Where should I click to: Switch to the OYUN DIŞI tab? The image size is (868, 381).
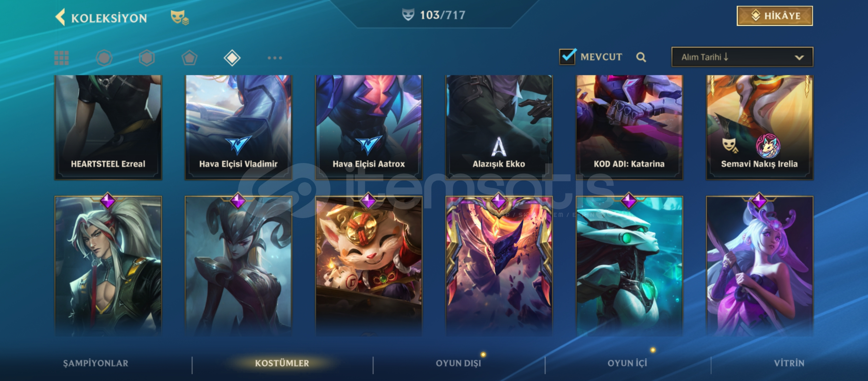[x=458, y=363]
